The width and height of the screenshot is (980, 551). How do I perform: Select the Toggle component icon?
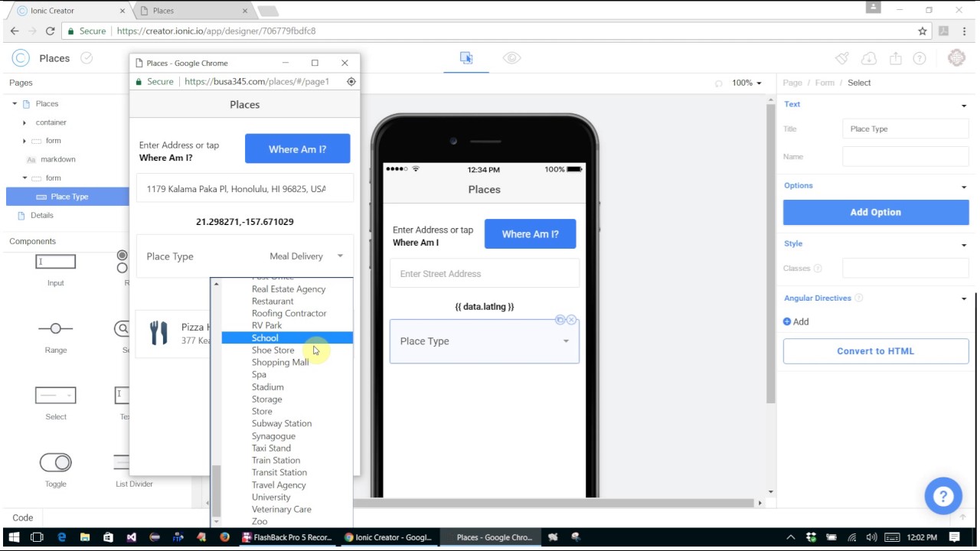[x=56, y=462]
